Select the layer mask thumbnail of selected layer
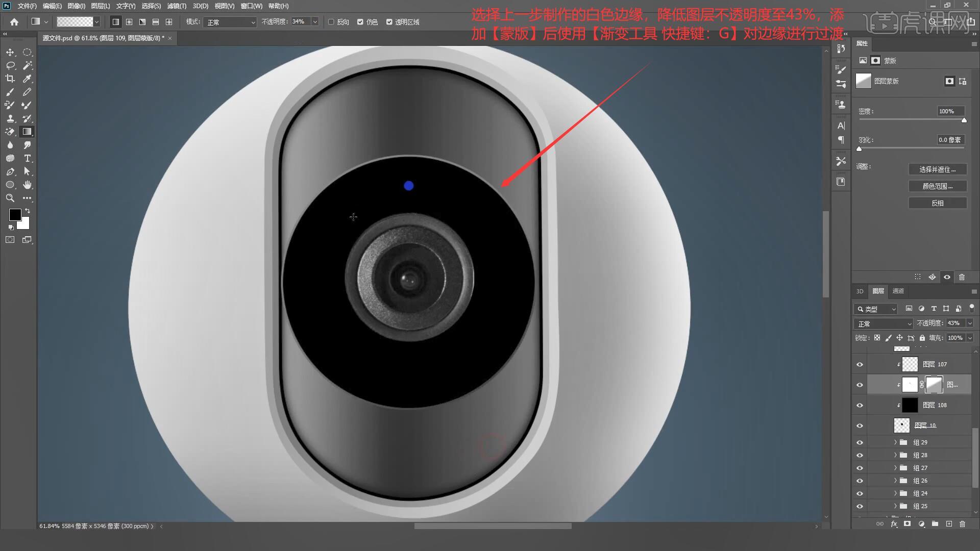Image resolution: width=980 pixels, height=551 pixels. [x=934, y=385]
